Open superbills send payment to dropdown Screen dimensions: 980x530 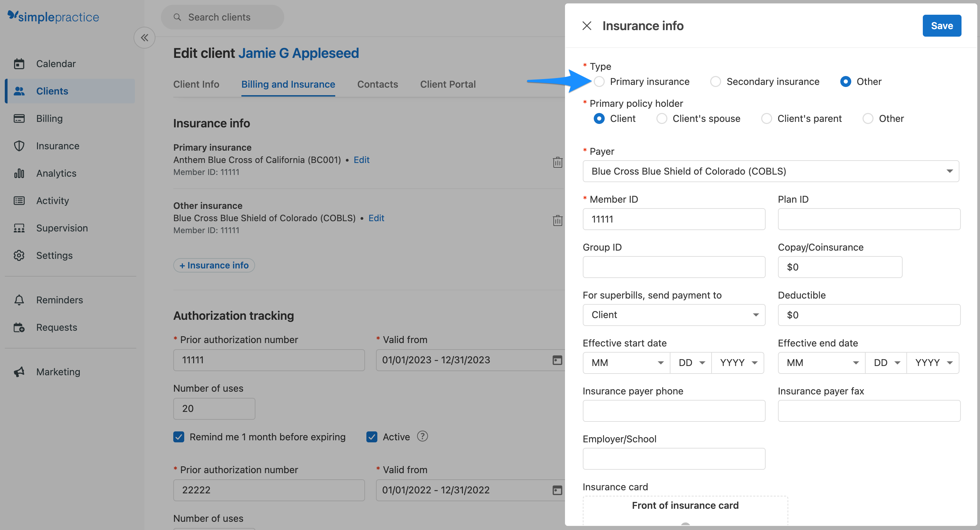point(674,315)
